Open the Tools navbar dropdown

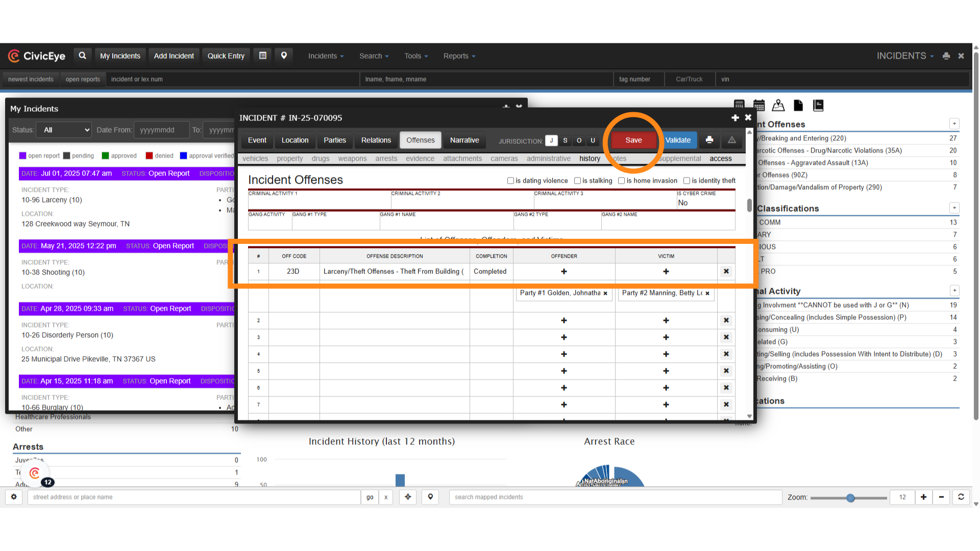click(x=416, y=56)
